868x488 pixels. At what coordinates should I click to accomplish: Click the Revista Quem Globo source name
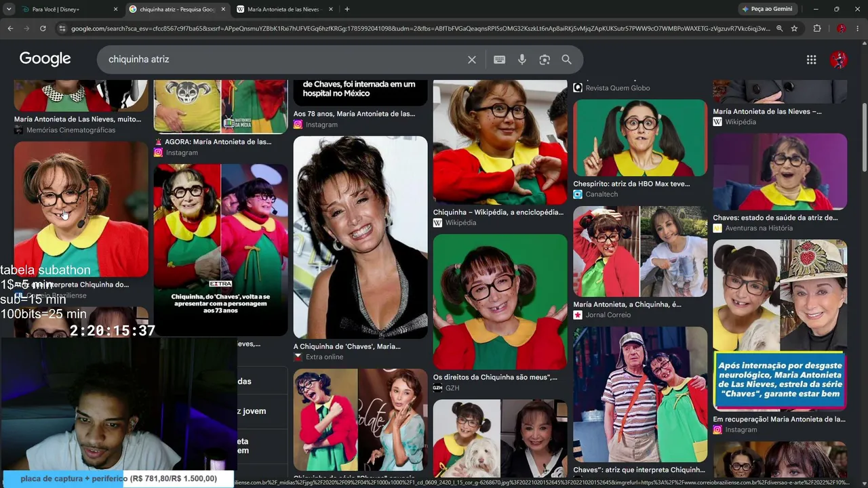tap(618, 88)
